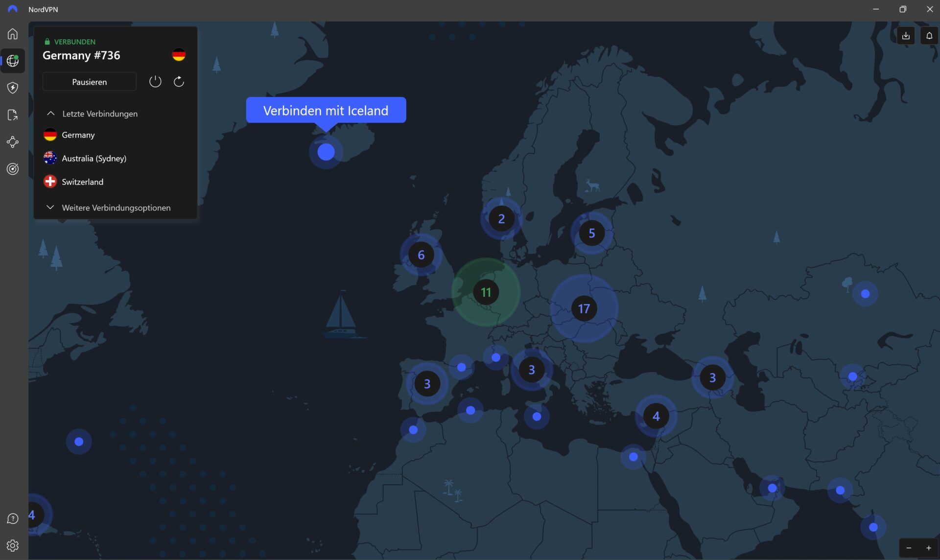The height and width of the screenshot is (560, 940).
Task: Click the Scandinavia cluster marker 2
Action: (501, 218)
